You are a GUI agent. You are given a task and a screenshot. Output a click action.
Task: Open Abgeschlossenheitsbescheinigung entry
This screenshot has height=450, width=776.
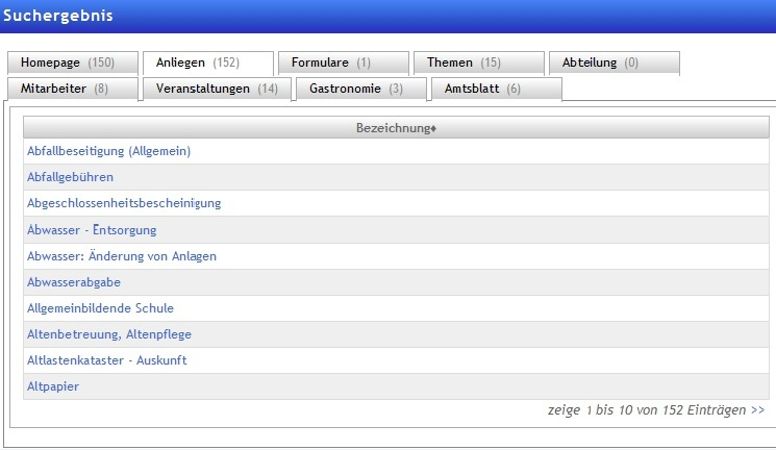(x=124, y=203)
